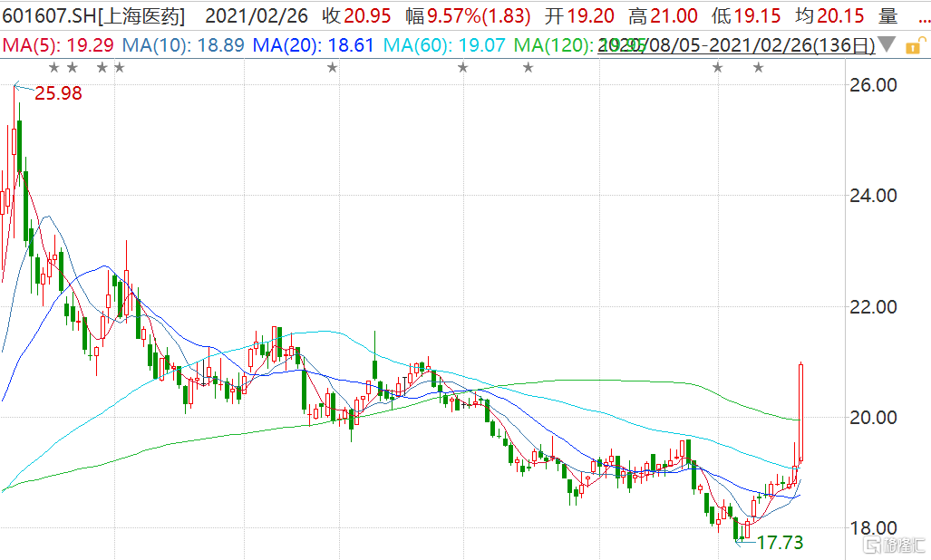
Task: Click the 20.00 price axis label
Action: pos(873,417)
